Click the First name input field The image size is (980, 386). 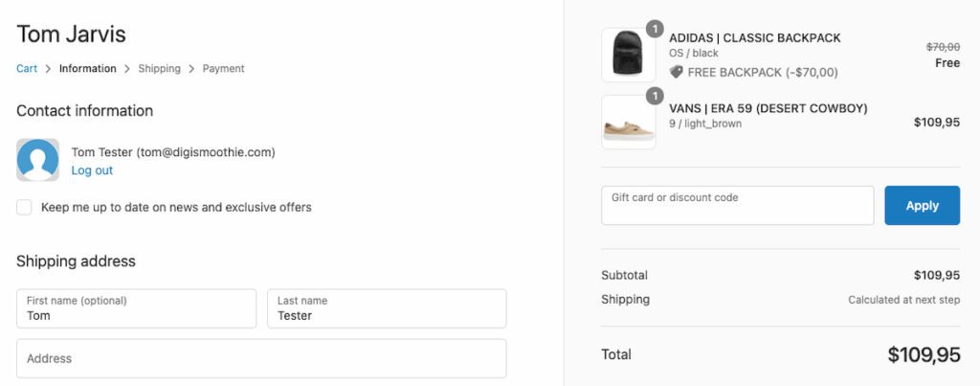[136, 309]
